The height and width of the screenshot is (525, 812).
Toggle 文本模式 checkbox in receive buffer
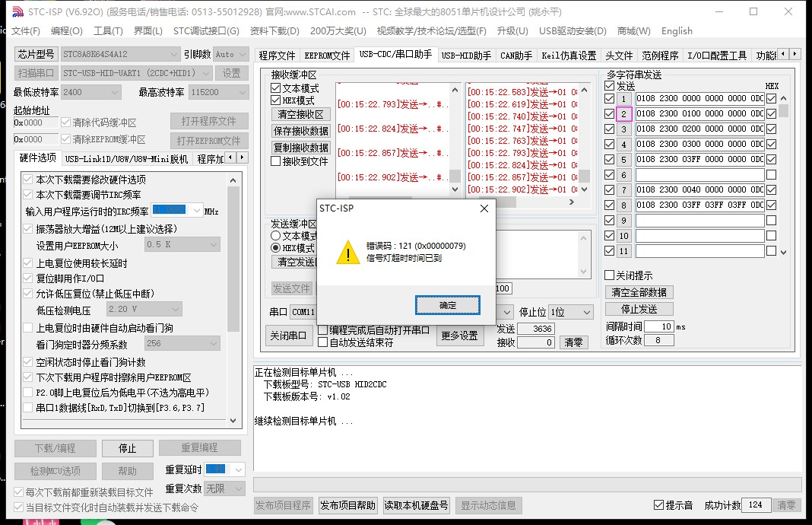(x=276, y=88)
